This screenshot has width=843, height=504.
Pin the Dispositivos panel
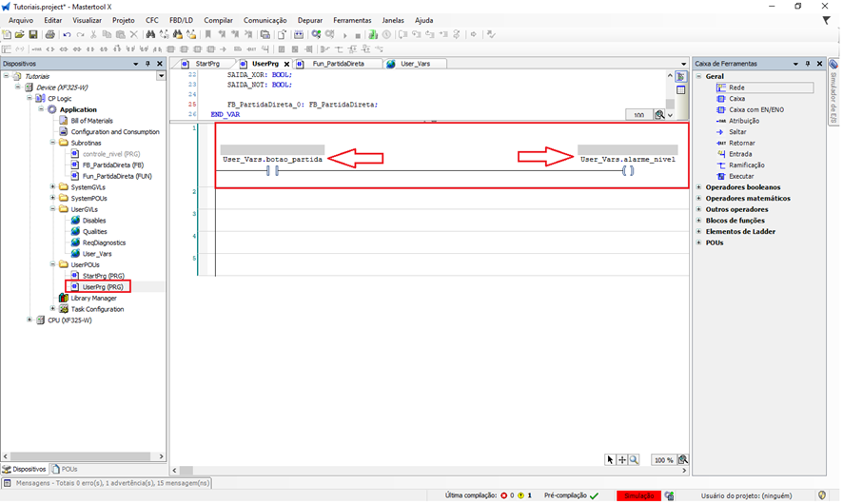tap(147, 64)
